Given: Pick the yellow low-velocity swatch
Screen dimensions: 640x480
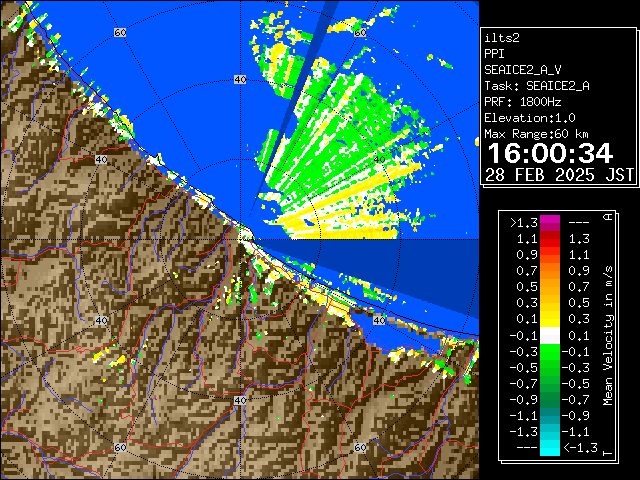Looking at the screenshot, I should 550,319.
